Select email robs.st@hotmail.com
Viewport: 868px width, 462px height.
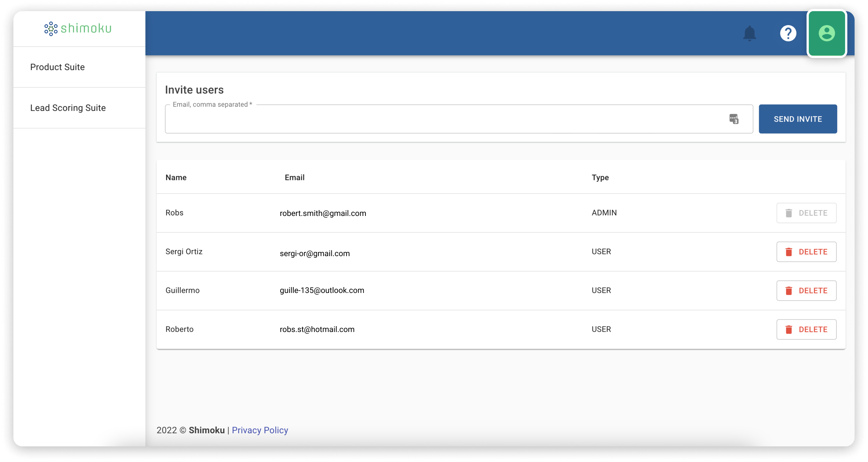[x=317, y=329]
